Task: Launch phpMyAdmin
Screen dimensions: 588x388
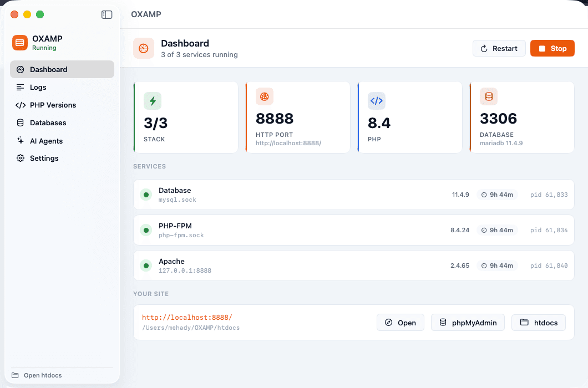Action: [468, 323]
